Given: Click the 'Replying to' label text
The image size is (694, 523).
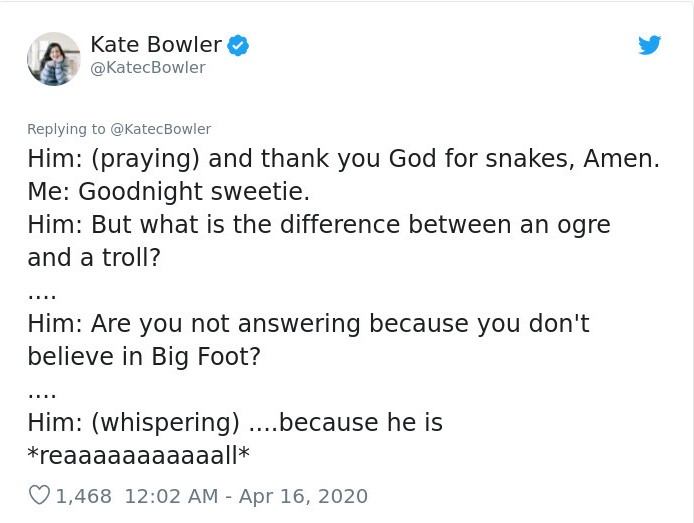Looking at the screenshot, I should (x=66, y=129).
